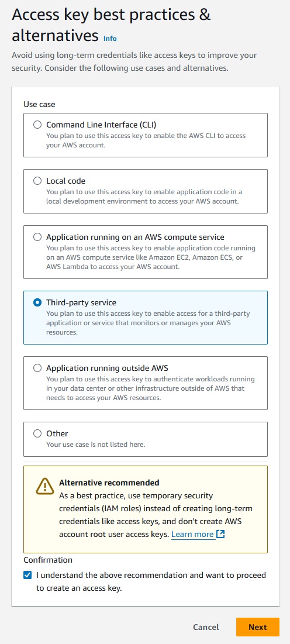Click the 'I understand the above recommendation' label text
Viewport: 290px width, 644px height.
point(151,581)
